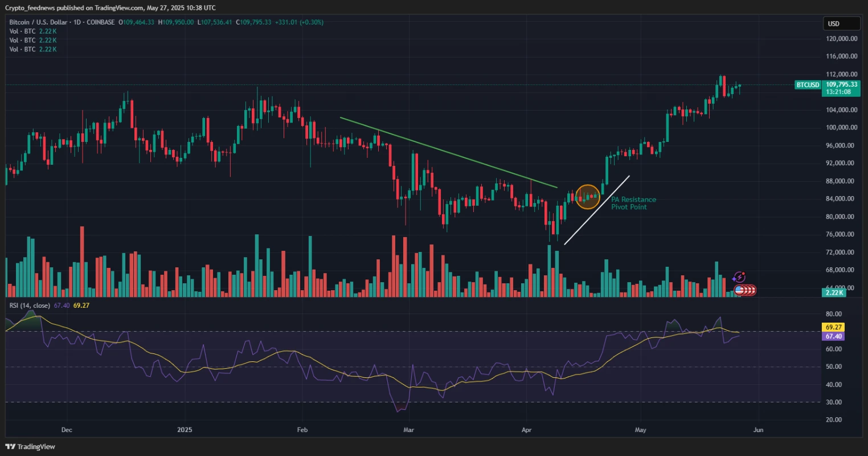Image resolution: width=868 pixels, height=456 pixels.
Task: Click the 13:21:08 countdown timer
Action: tap(838, 92)
